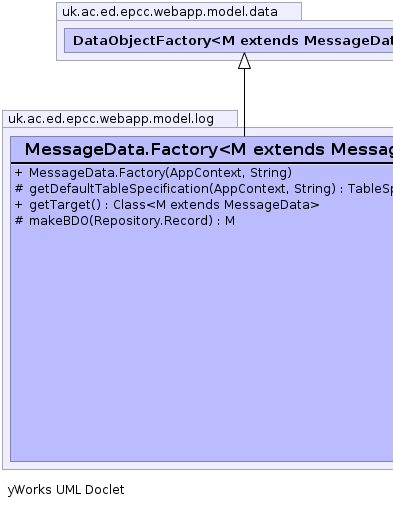Click the inheritance arrow triangle head
The image size is (393, 507).
(244, 61)
